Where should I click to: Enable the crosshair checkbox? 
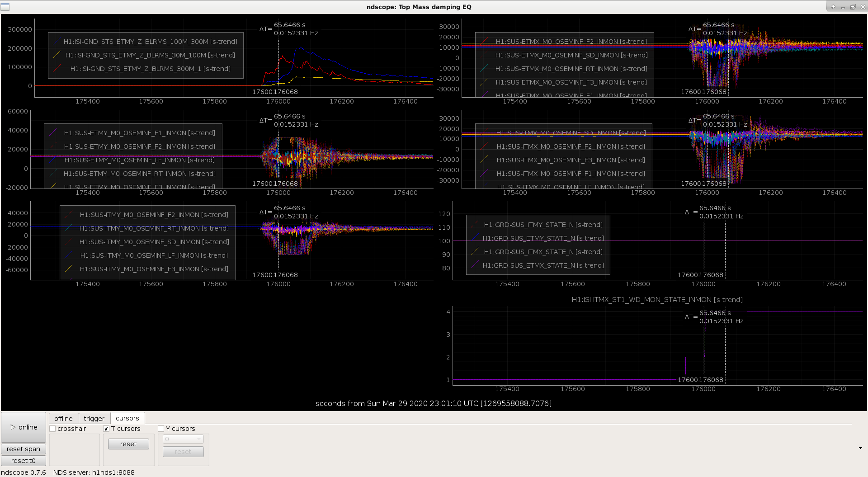[x=53, y=429]
